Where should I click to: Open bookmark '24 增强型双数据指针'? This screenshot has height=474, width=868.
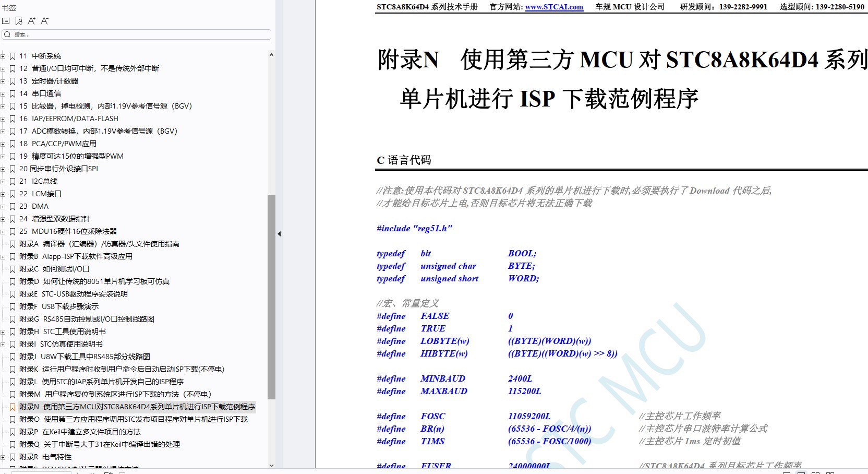pos(55,219)
